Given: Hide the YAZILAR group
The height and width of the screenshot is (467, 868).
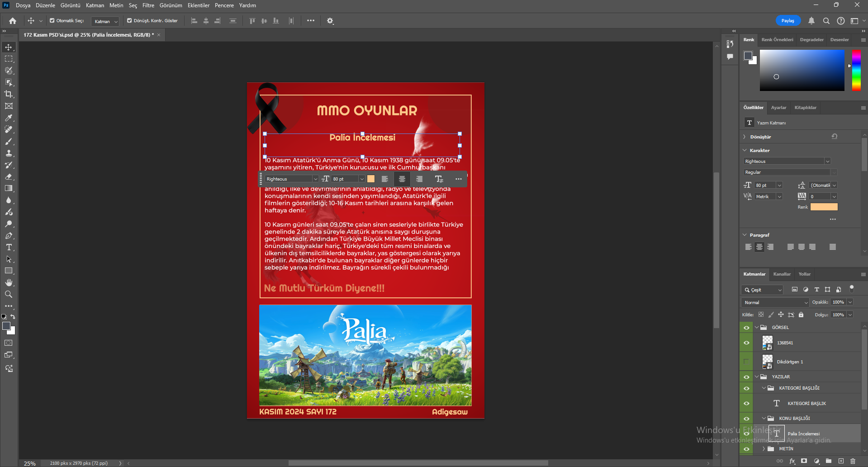Looking at the screenshot, I should point(746,377).
